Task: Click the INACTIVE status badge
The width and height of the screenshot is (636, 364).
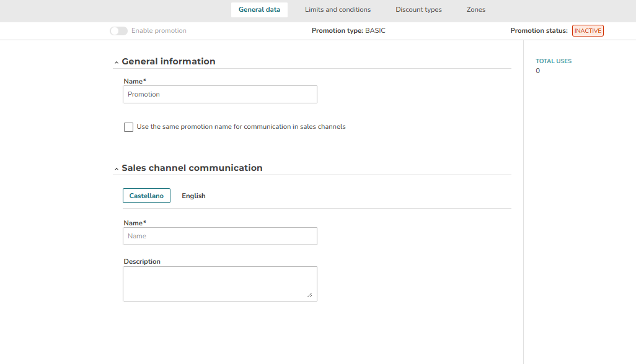Action: point(588,31)
